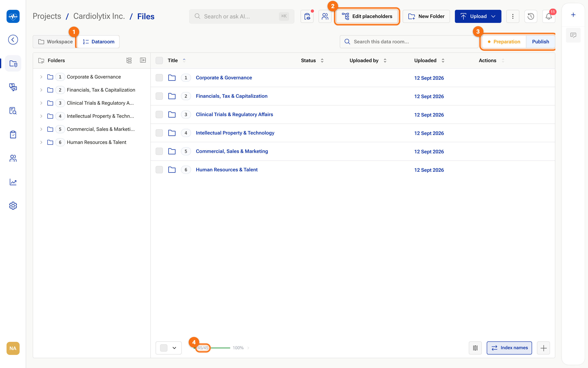Click the add plus button at bottom right

[x=543, y=348]
